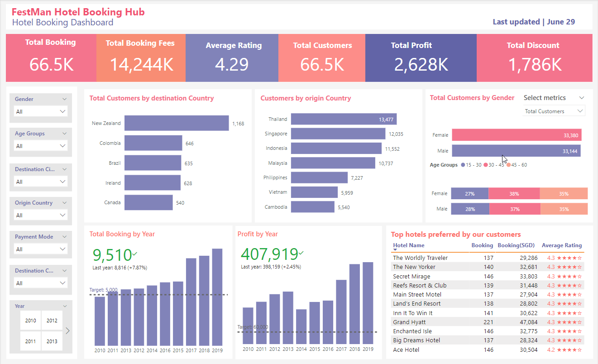Click the Booking(SGD) column header
598x364 pixels.
[515, 245]
